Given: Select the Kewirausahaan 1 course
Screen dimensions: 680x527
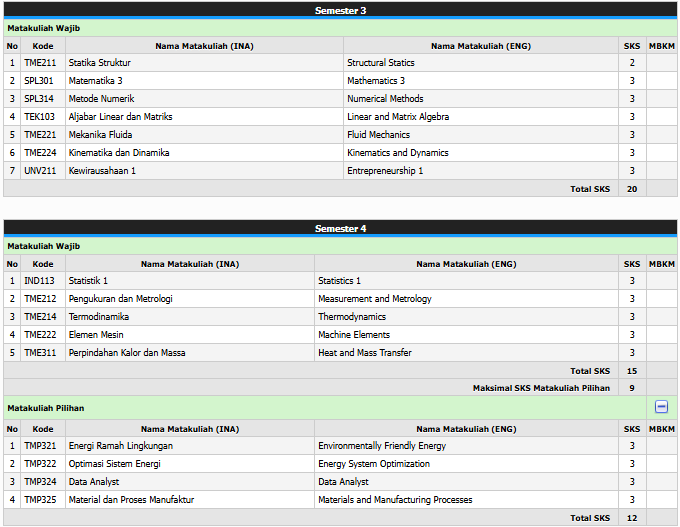Looking at the screenshot, I should (x=102, y=171).
